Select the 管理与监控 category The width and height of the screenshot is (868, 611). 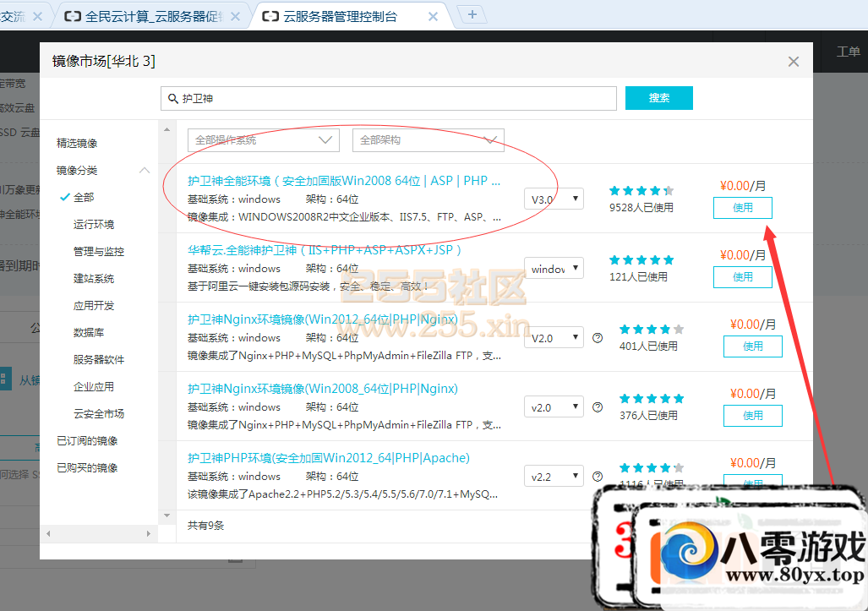click(99, 252)
